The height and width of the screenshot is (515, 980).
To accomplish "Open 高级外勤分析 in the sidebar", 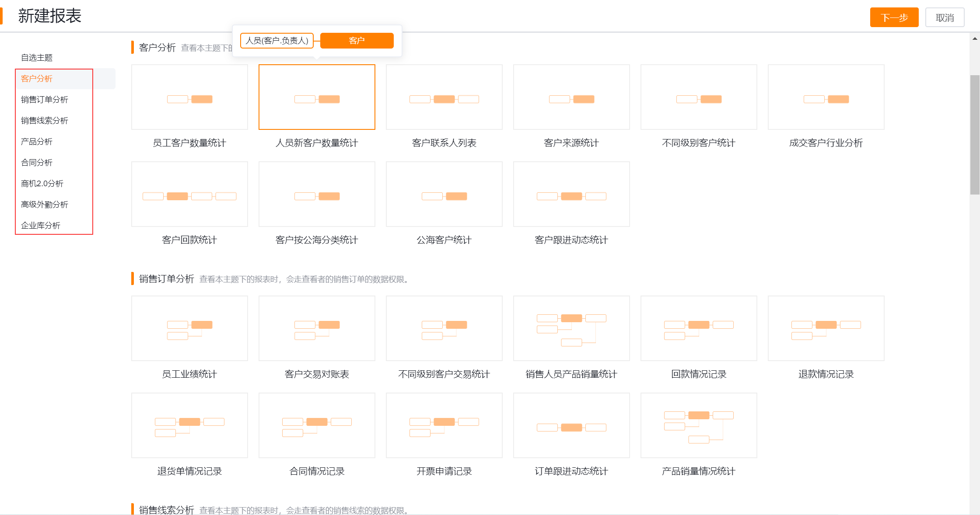I will pyautogui.click(x=45, y=205).
